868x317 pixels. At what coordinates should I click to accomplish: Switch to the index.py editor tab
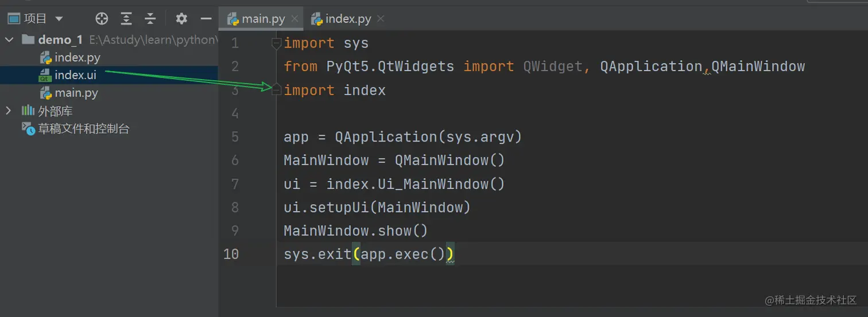pos(348,19)
